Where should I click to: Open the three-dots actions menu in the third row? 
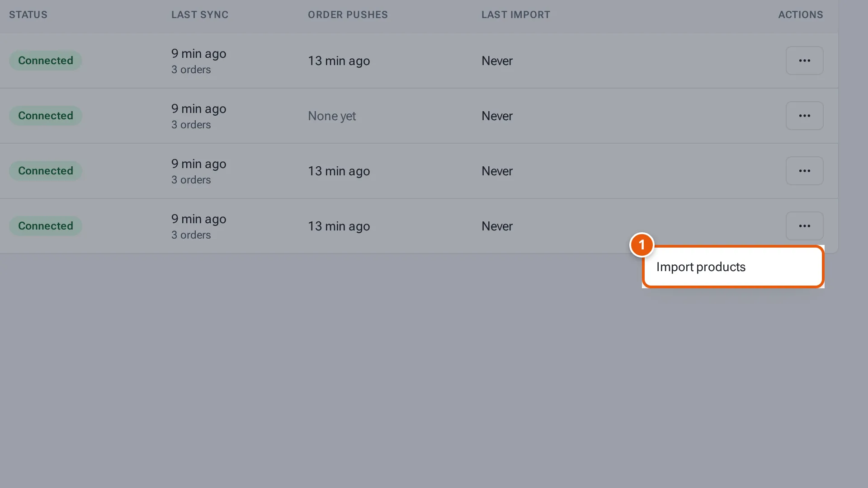point(804,171)
